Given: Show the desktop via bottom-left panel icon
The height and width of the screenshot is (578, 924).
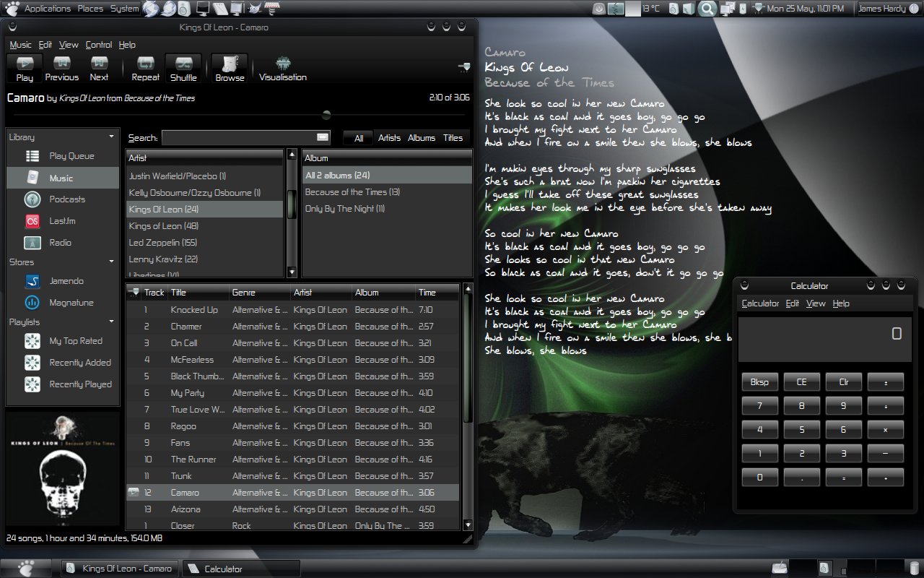Looking at the screenshot, I should 25,568.
